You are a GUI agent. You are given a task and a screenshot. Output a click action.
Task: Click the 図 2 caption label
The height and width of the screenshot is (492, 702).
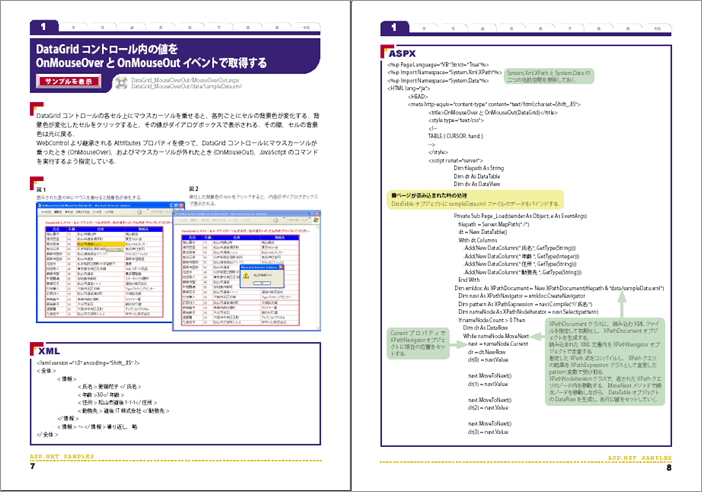193,188
